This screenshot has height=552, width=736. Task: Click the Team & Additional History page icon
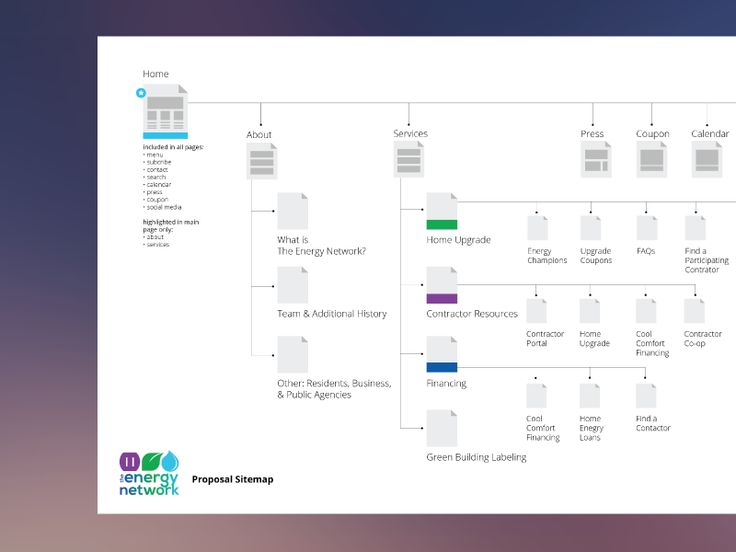tap(292, 285)
